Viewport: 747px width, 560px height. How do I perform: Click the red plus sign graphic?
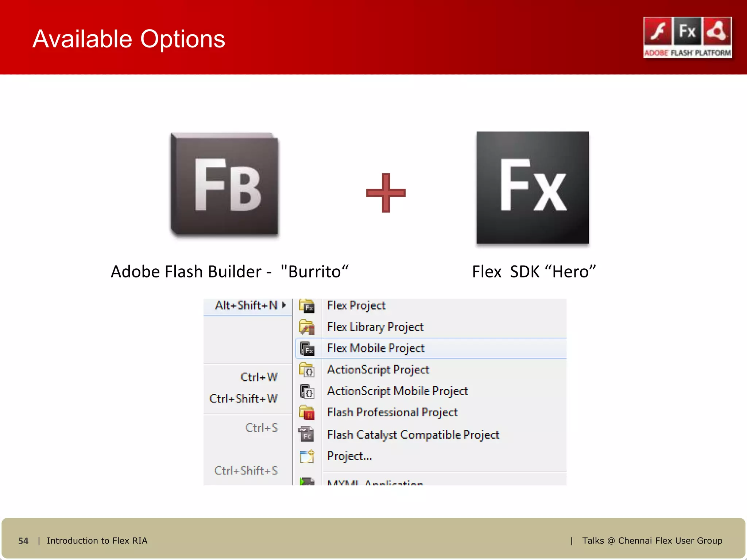[386, 192]
